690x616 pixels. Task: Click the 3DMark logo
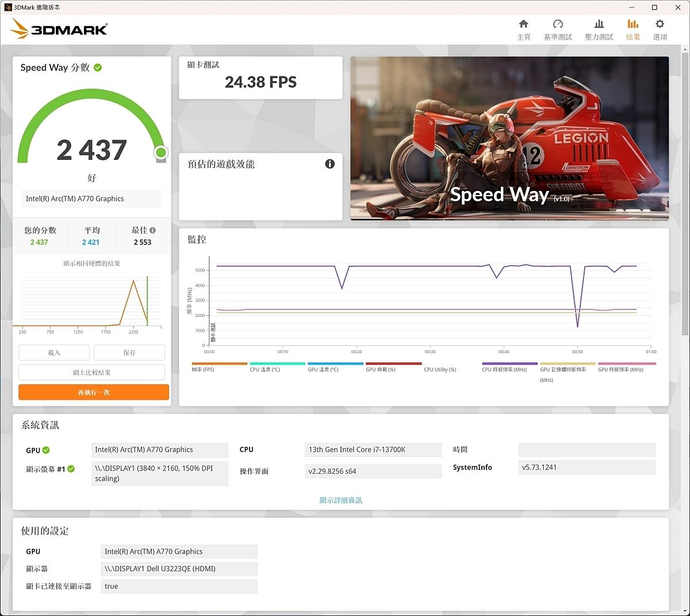(x=59, y=29)
